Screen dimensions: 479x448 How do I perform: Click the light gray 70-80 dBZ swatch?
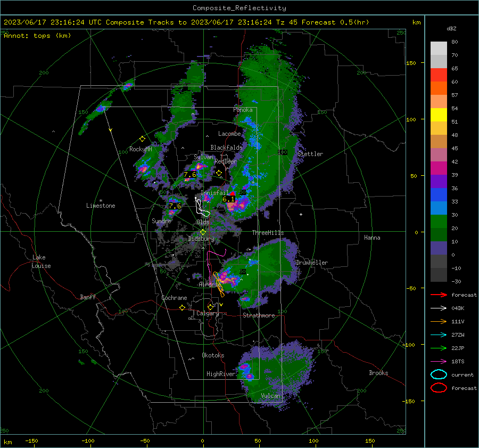(439, 48)
